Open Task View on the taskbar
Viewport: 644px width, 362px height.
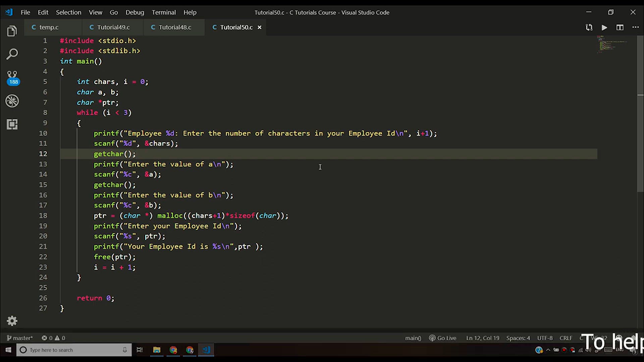click(x=140, y=350)
